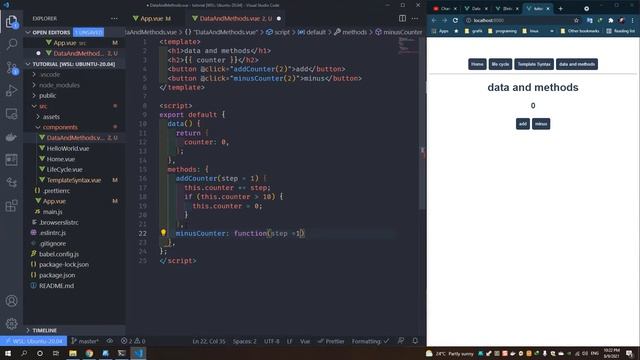Open HelloWorld.vue in the explorer

(68, 149)
